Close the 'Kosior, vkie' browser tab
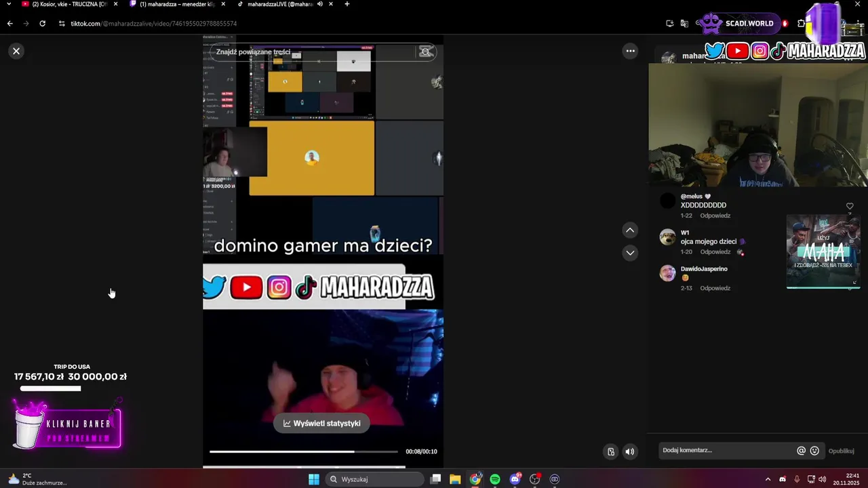The image size is (868, 488). click(x=115, y=4)
